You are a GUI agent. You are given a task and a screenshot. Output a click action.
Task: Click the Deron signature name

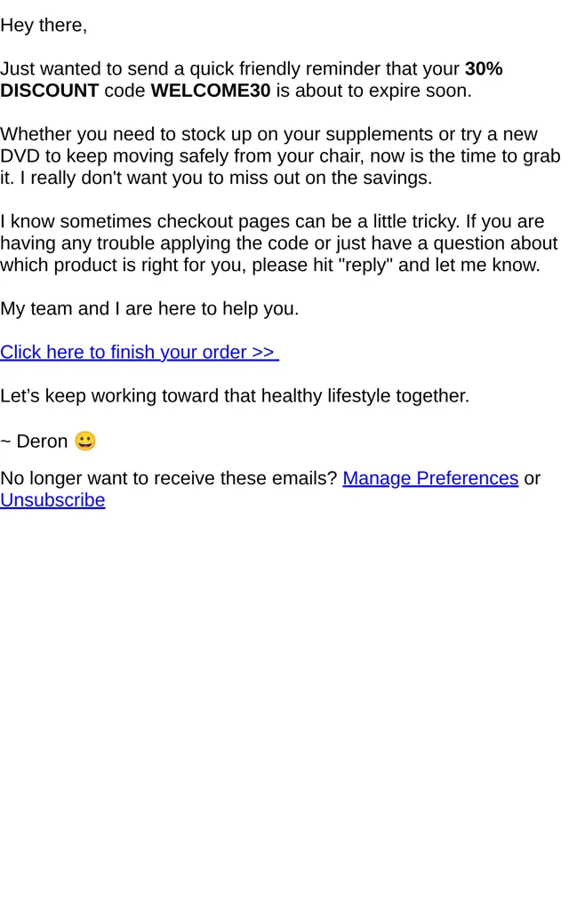[42, 441]
